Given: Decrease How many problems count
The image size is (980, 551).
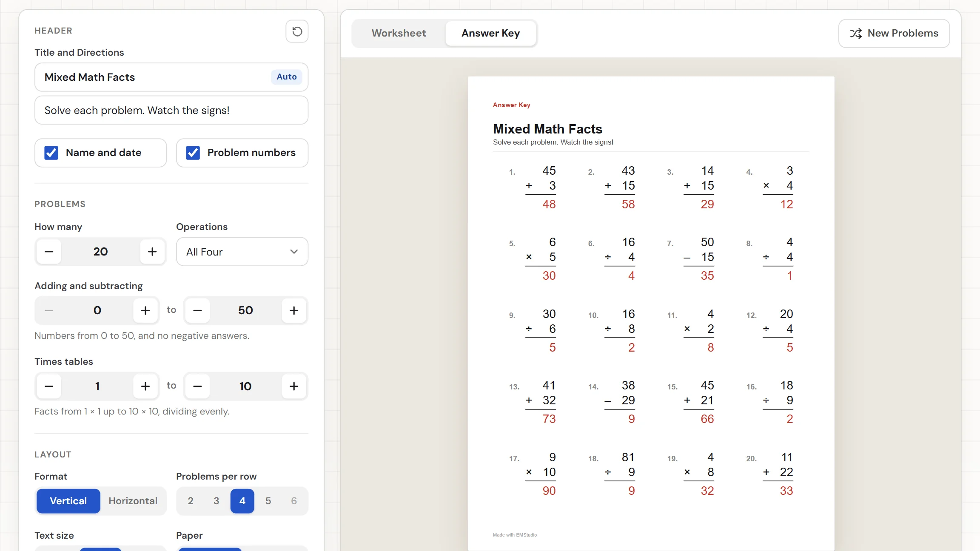Looking at the screenshot, I should tap(49, 252).
